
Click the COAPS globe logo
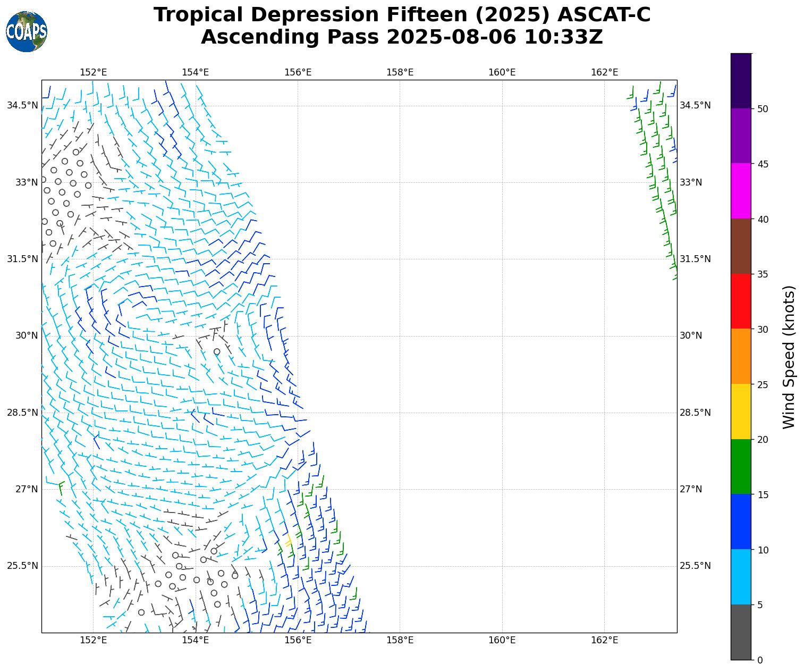27,31
